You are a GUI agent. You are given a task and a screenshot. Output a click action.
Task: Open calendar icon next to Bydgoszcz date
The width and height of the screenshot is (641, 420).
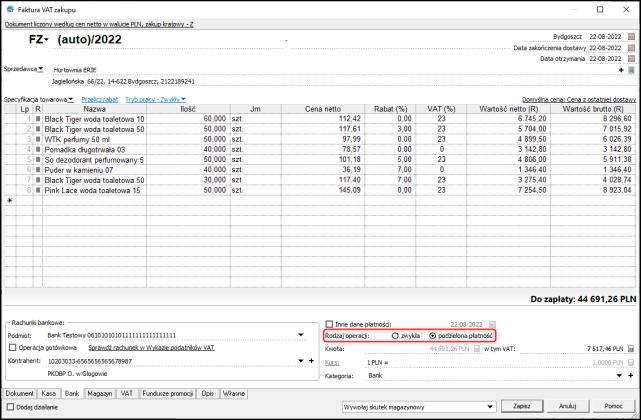pyautogui.click(x=631, y=36)
